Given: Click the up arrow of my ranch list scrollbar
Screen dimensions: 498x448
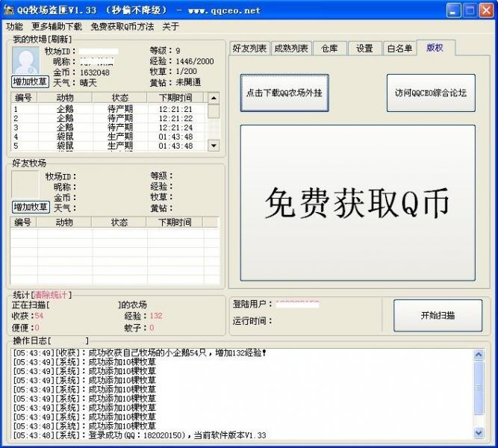Looking at the screenshot, I should [214, 98].
